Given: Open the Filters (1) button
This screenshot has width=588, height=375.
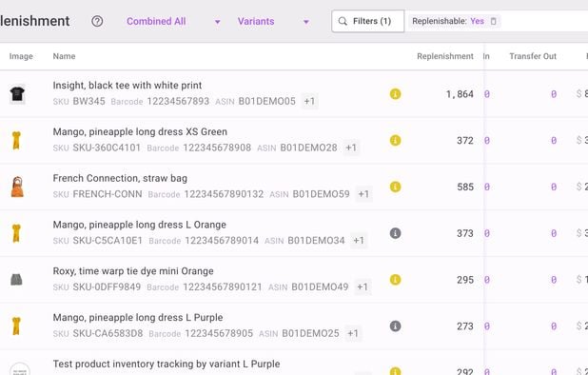Looking at the screenshot, I should pos(368,21).
